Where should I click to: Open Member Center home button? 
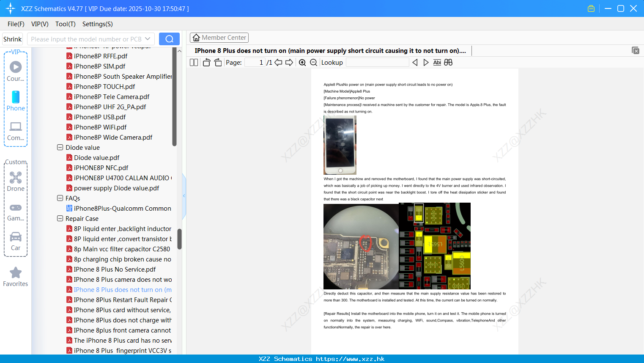point(219,38)
